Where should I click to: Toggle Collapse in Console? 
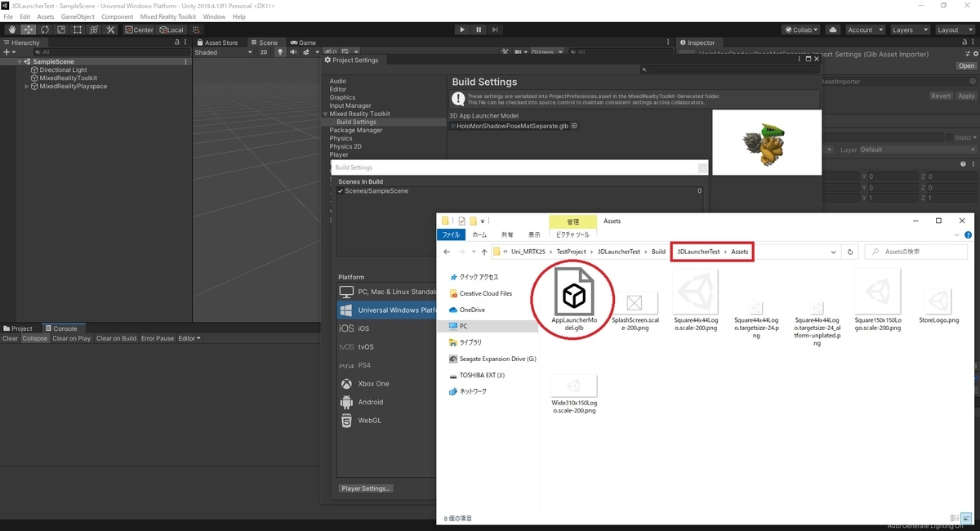35,338
